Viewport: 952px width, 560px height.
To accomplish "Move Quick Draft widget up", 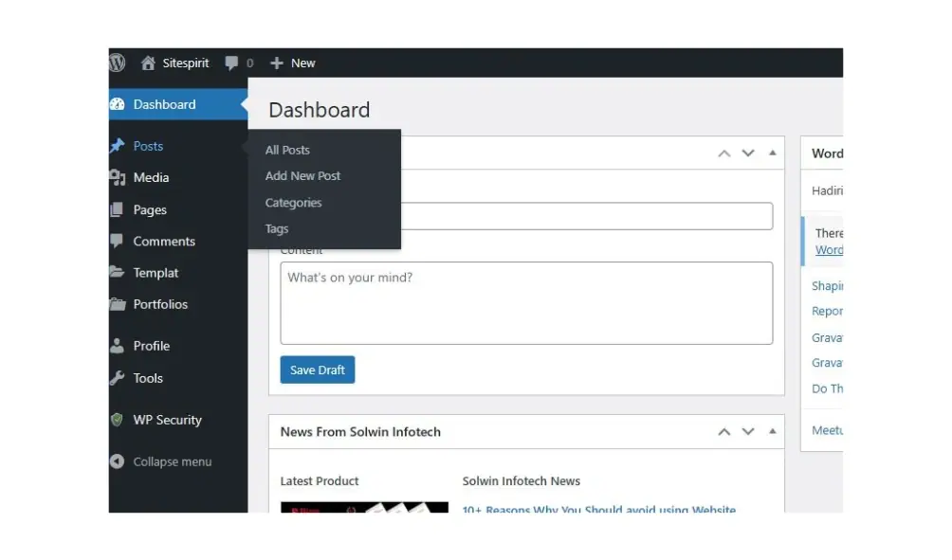I will click(x=724, y=154).
